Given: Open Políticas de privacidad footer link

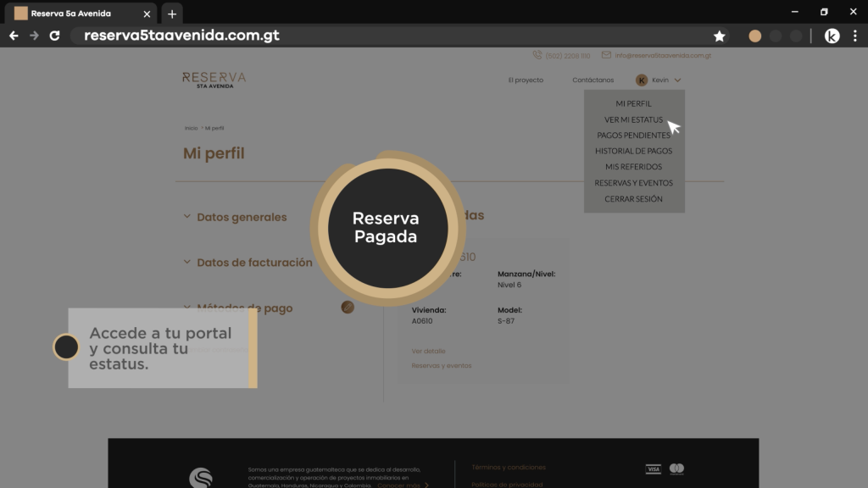Looking at the screenshot, I should 507,484.
